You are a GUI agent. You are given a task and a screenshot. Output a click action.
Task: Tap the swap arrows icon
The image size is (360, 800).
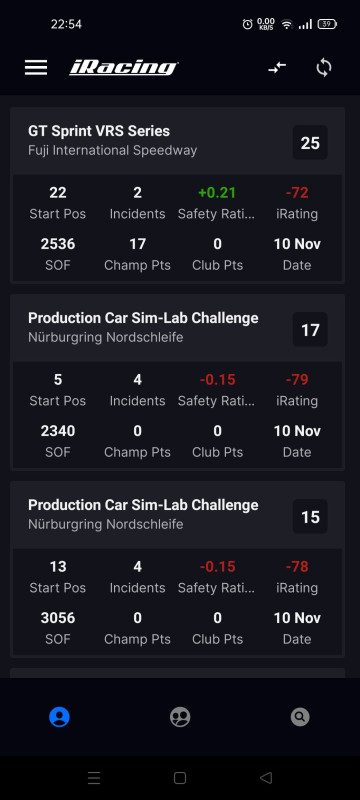point(277,67)
